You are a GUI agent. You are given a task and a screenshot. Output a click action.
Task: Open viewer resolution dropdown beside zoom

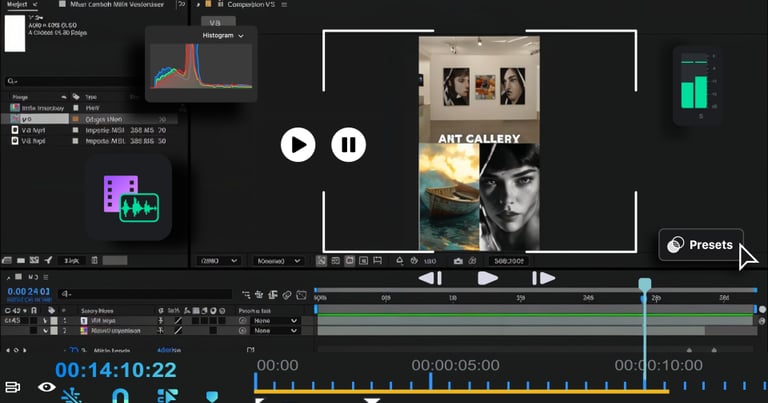point(278,261)
